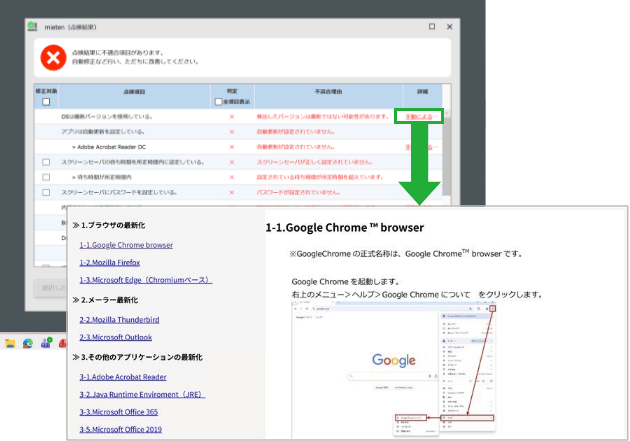
Task: Open the 3-2.Java Runtime Enviroment (JRE) link
Action: pos(142,394)
